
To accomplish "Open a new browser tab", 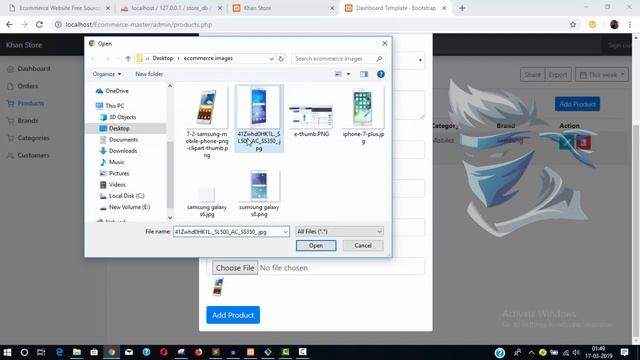I will click(x=462, y=8).
